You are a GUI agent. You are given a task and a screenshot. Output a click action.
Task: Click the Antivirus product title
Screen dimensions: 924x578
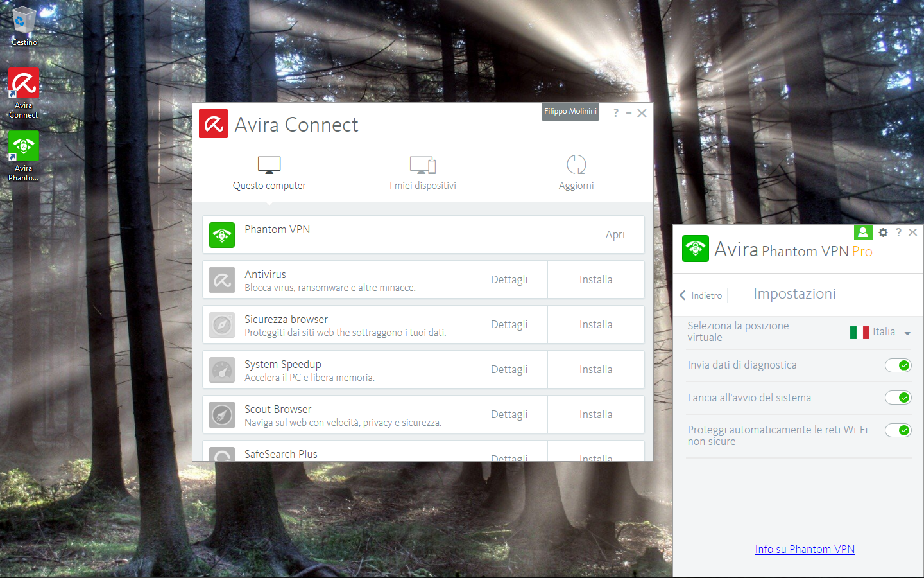[x=265, y=274]
